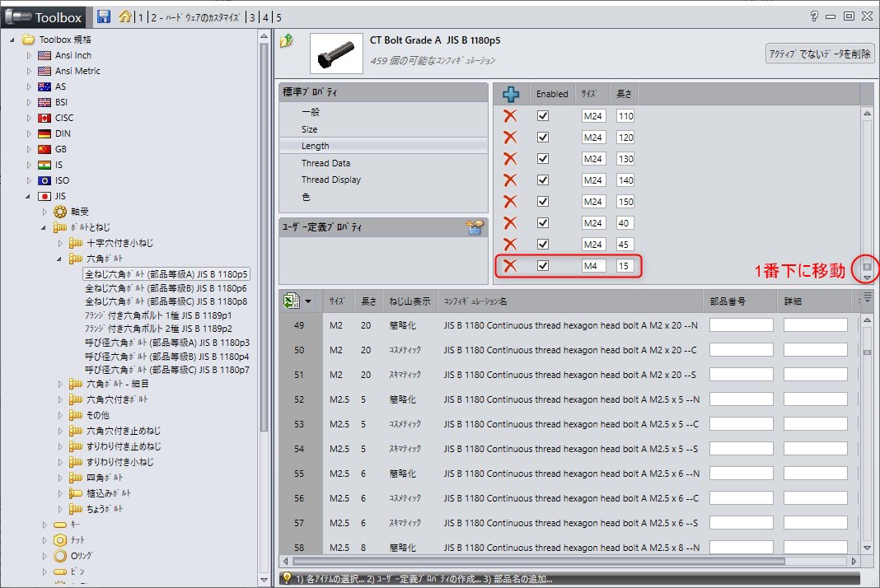The image size is (880, 588).
Task: Click the help question mark icon
Action: pos(814,16)
